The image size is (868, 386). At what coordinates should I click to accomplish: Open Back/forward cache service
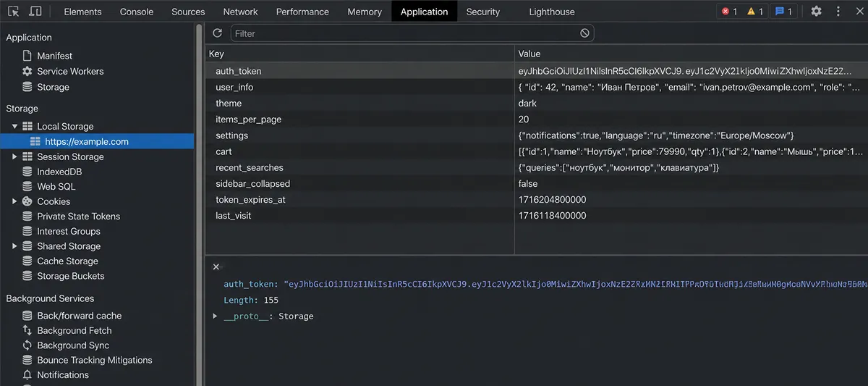click(x=79, y=316)
